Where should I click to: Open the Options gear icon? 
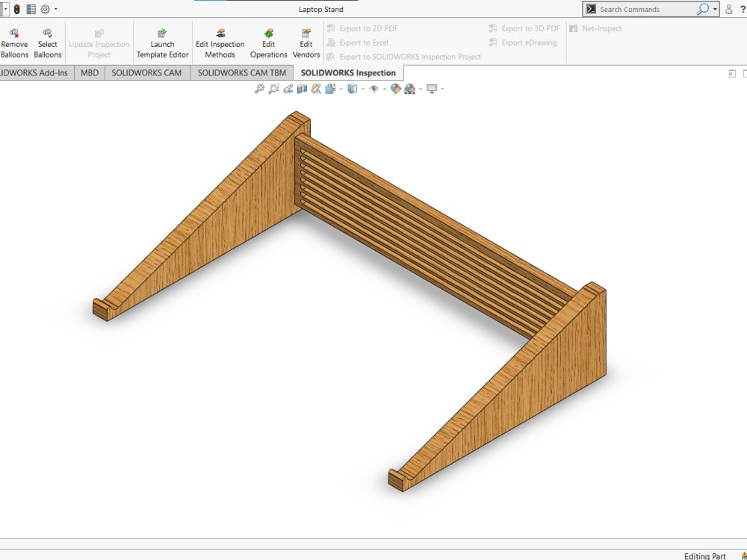point(43,9)
